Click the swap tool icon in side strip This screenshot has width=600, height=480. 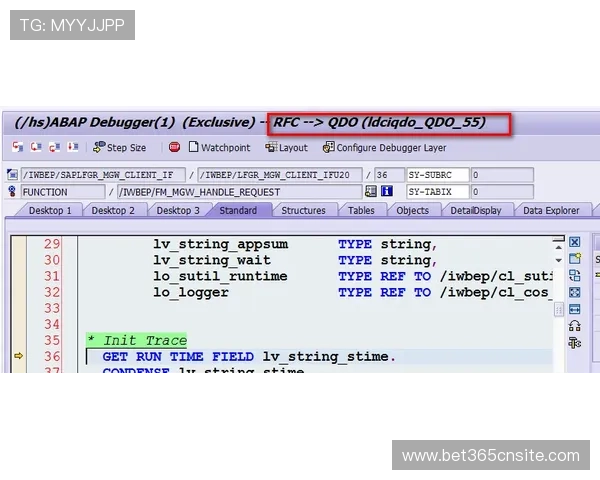point(574,276)
